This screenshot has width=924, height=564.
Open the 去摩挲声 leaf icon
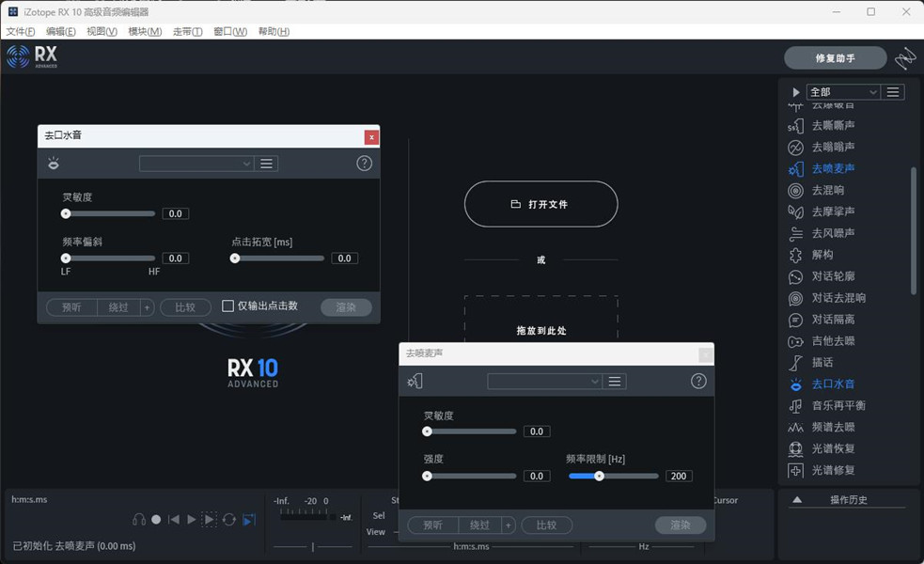click(795, 211)
